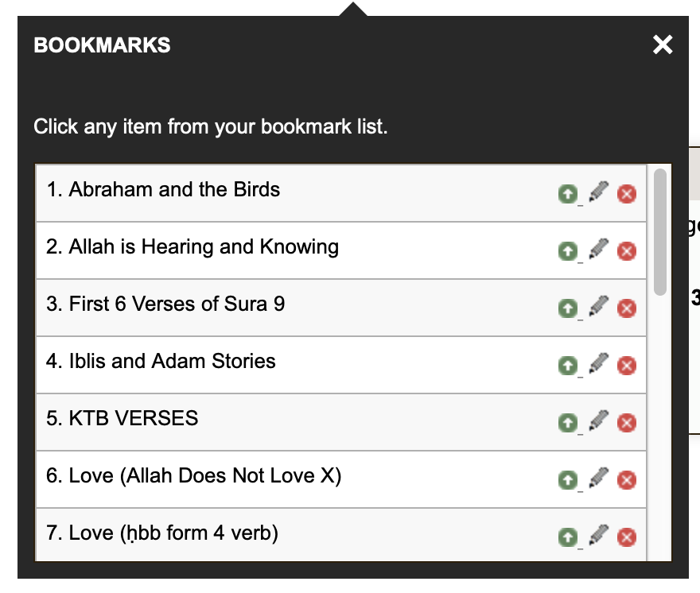Open the Abraham and the Birds bookmark

click(163, 190)
